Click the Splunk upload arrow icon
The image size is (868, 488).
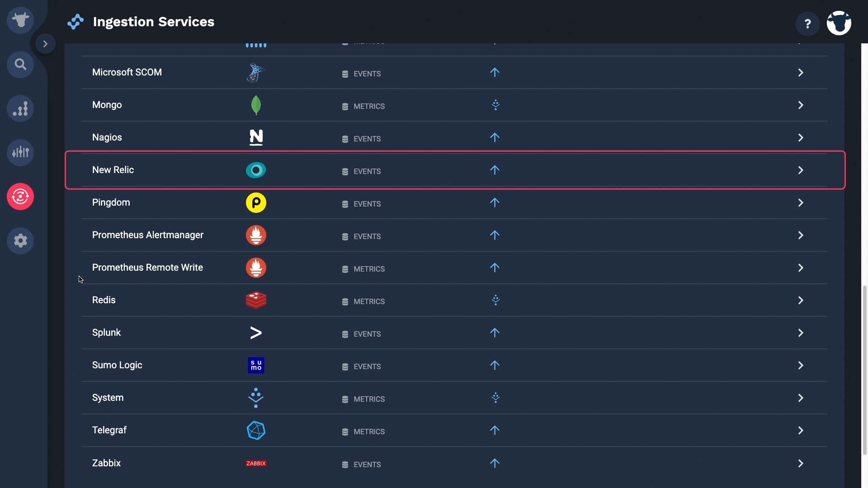tap(495, 333)
